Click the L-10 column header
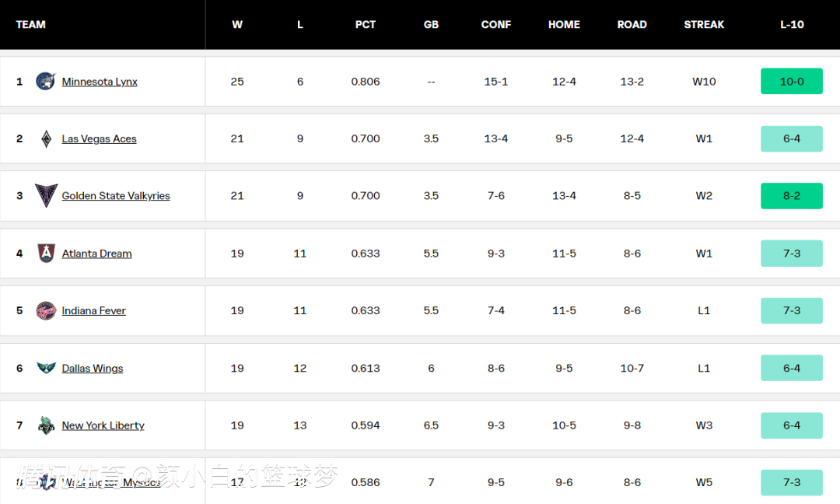Image resolution: width=840 pixels, height=504 pixels. click(x=792, y=25)
